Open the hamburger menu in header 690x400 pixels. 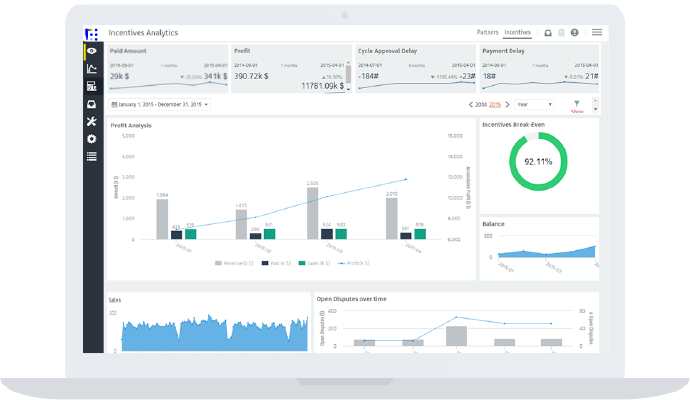[x=597, y=32]
